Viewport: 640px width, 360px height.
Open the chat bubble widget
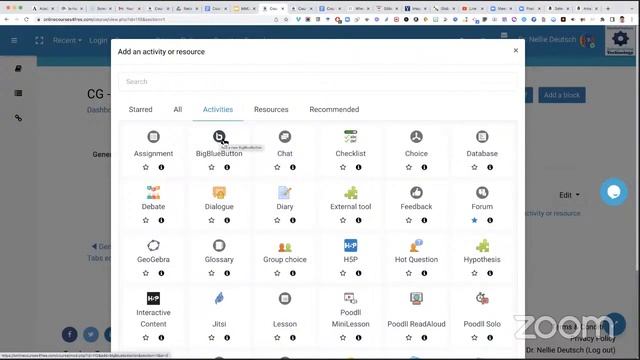613,191
